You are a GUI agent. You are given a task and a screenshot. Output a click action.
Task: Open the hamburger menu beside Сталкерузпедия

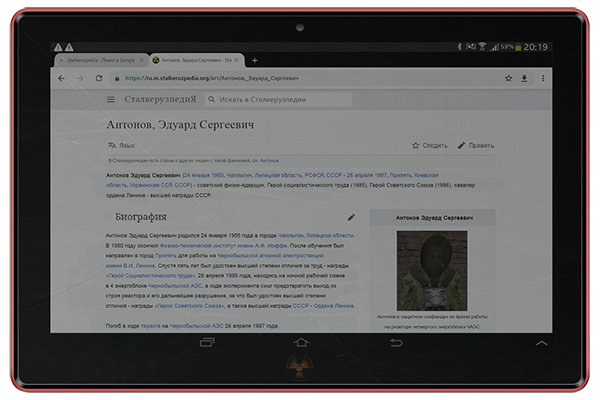[x=111, y=100]
